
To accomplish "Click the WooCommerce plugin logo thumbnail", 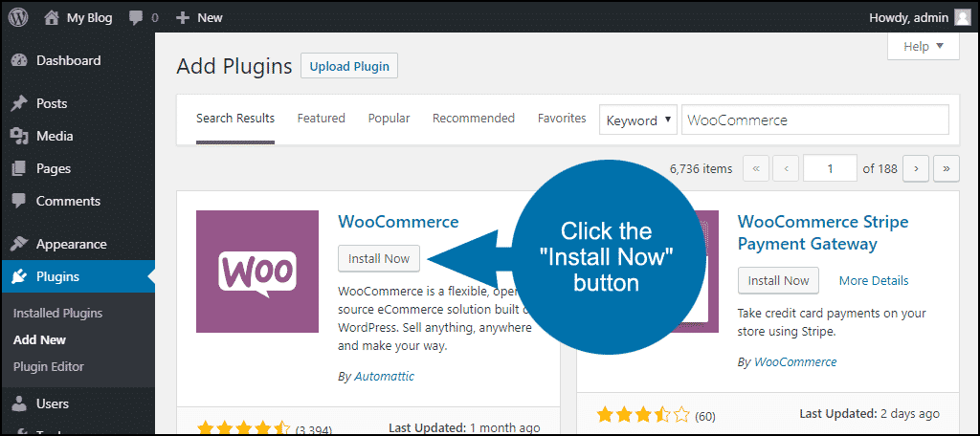I will point(257,272).
